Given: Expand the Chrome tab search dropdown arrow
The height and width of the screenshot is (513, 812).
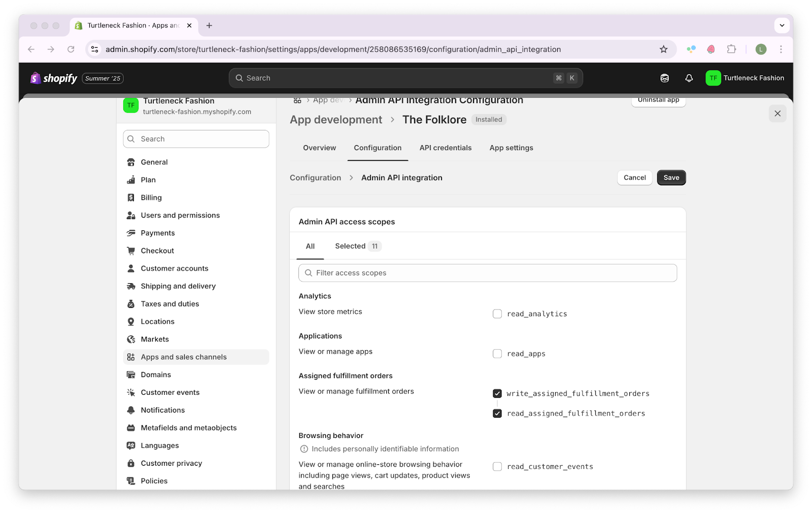Looking at the screenshot, I should [782, 25].
